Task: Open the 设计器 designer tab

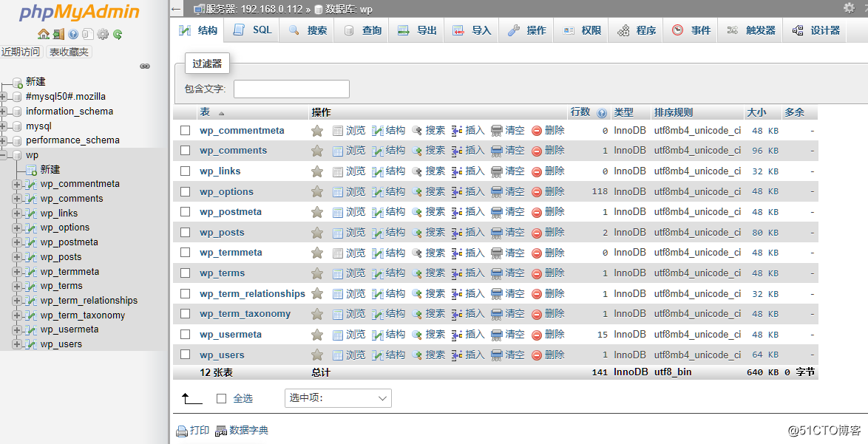Action: coord(816,30)
